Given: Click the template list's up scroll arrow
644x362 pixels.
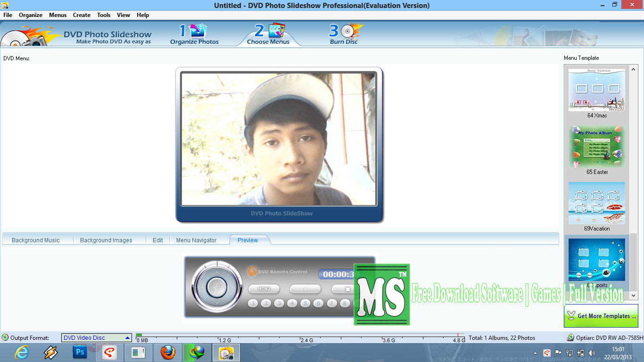Looking at the screenshot, I should pyautogui.click(x=633, y=69).
